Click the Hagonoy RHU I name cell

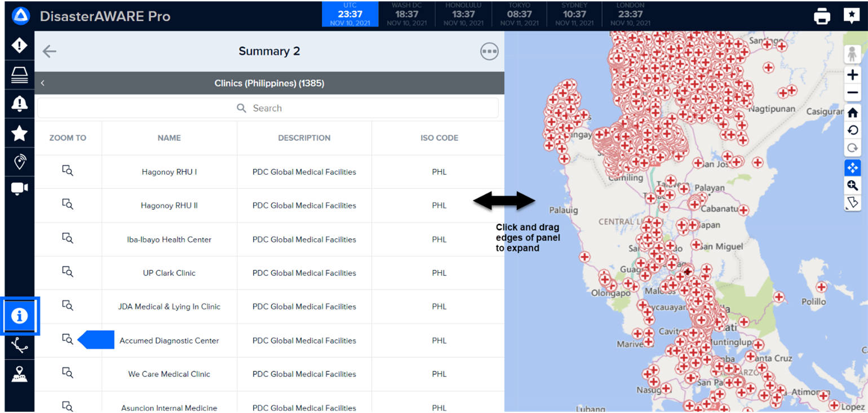coord(169,172)
